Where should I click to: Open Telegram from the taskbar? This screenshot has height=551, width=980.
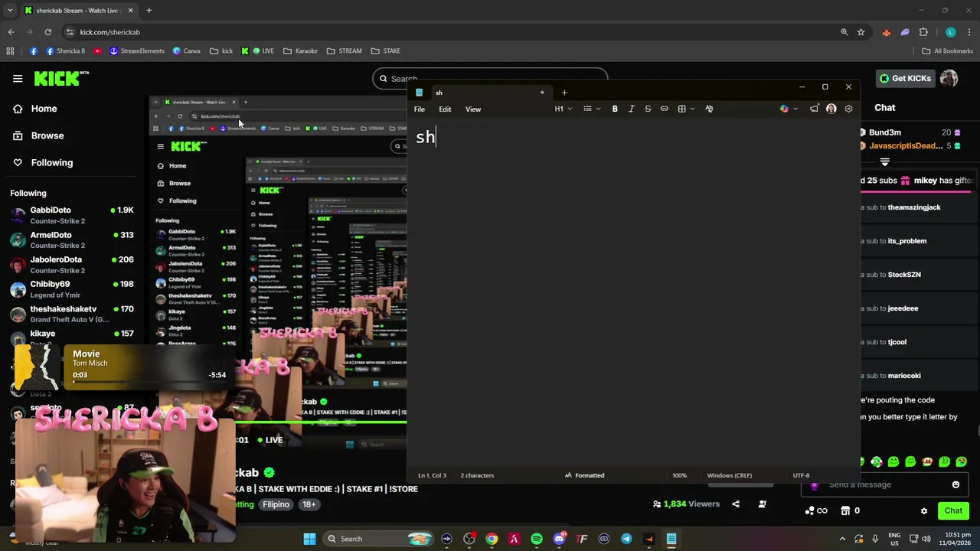coord(626,539)
